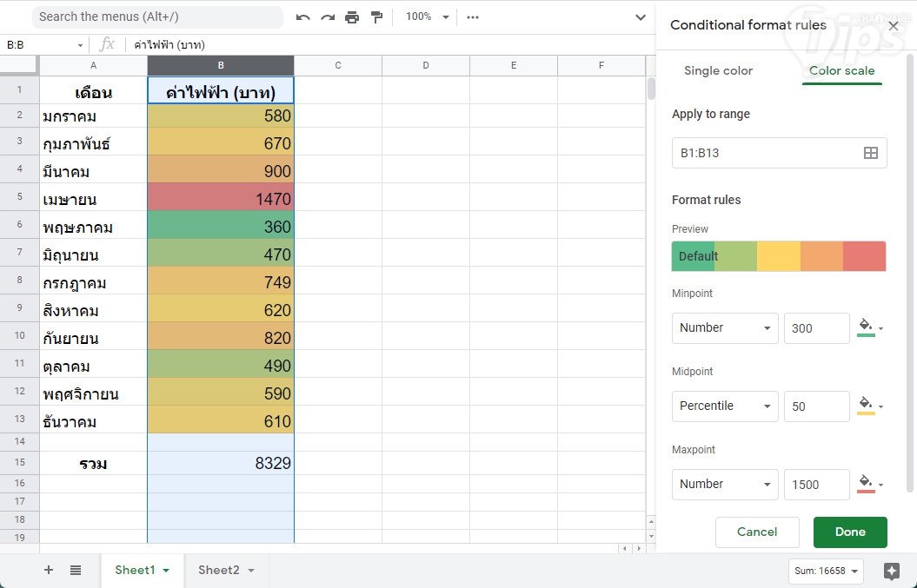Click the Redo icon in toolbar
This screenshot has width=917, height=588.
click(x=328, y=17)
